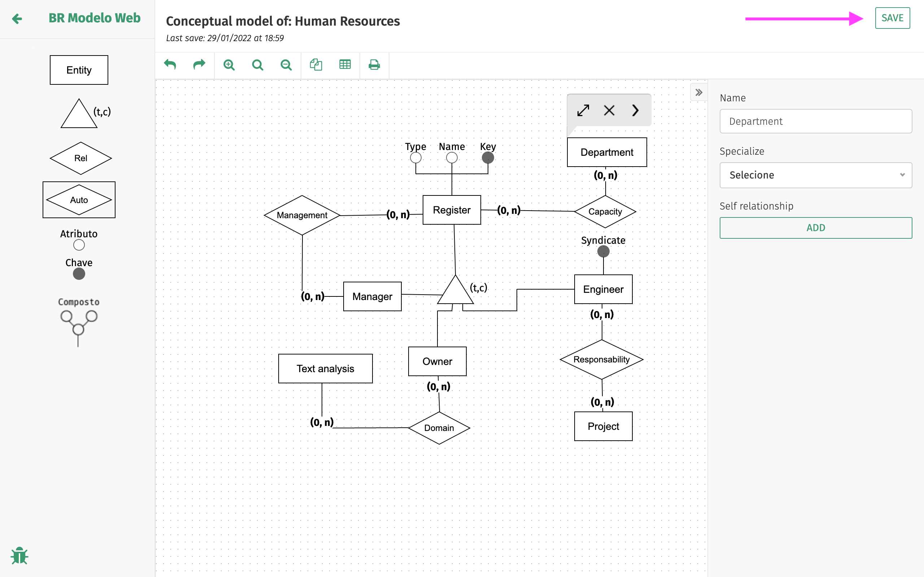
Task: Collapse the properties side panel
Action: [699, 92]
